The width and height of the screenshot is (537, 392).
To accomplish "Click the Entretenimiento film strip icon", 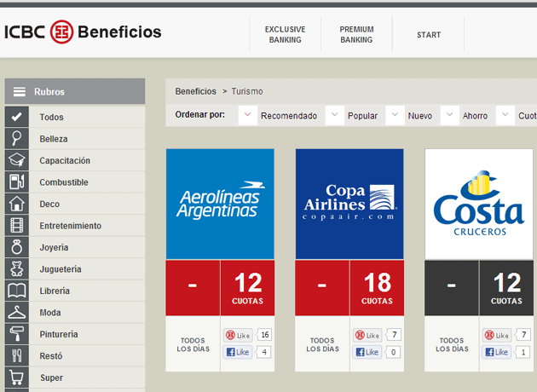I will pos(16,226).
